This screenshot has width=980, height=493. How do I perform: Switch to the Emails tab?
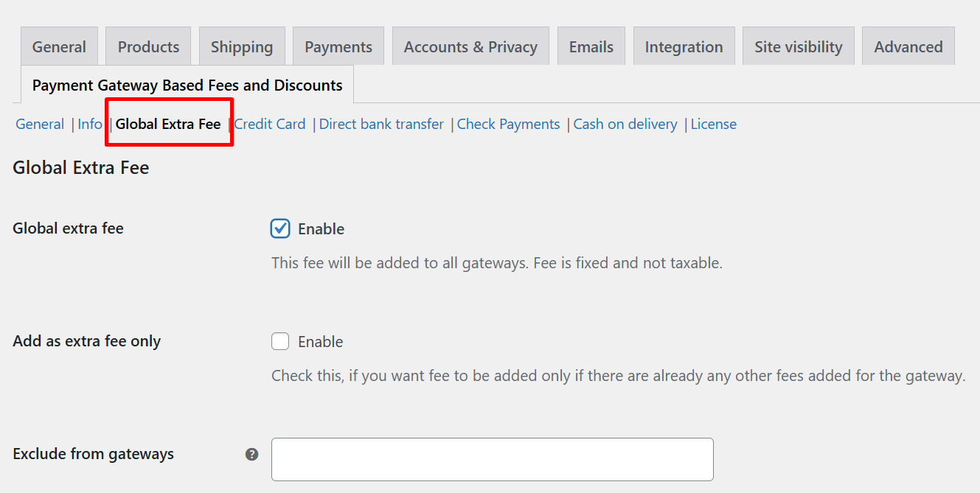pos(591,46)
